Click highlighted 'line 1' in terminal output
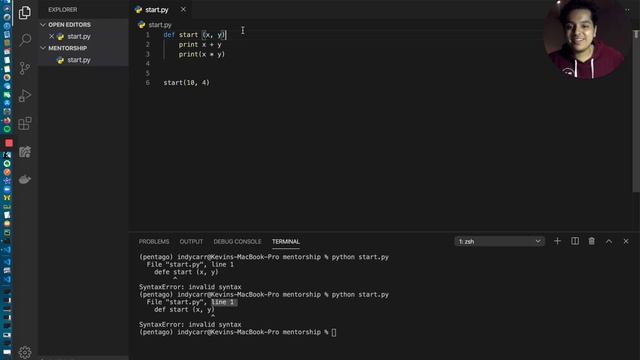The height and width of the screenshot is (360, 640). tap(223, 302)
